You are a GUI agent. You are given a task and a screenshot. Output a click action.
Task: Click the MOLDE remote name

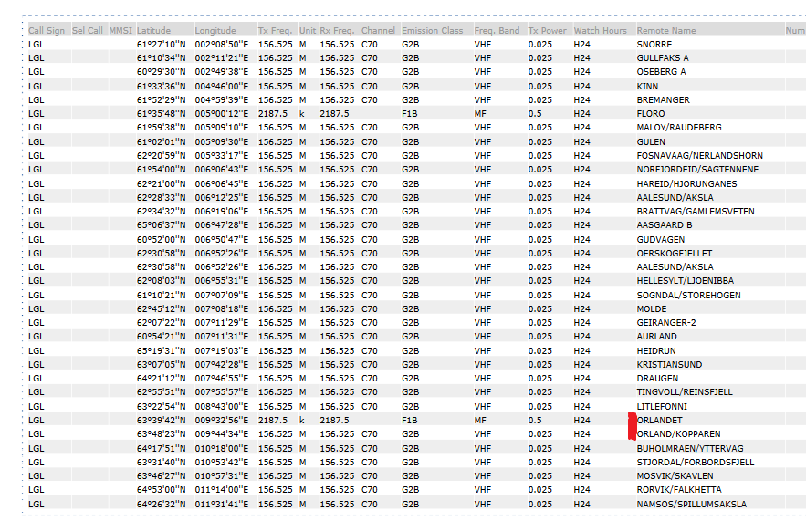pyautogui.click(x=651, y=309)
